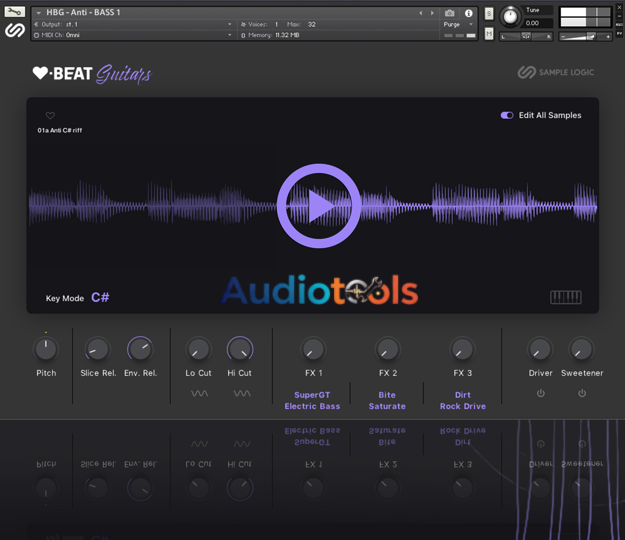Click the Slice Rel. knob
625x540 pixels.
[98, 349]
